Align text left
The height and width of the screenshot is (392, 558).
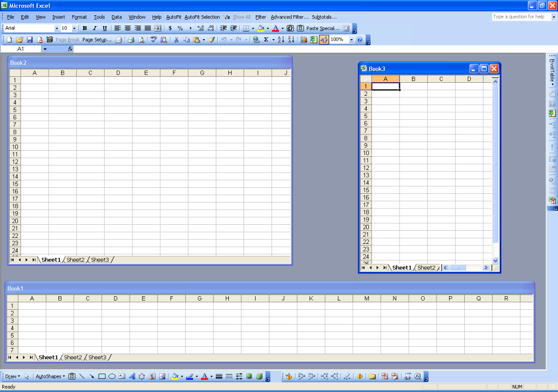click(118, 28)
